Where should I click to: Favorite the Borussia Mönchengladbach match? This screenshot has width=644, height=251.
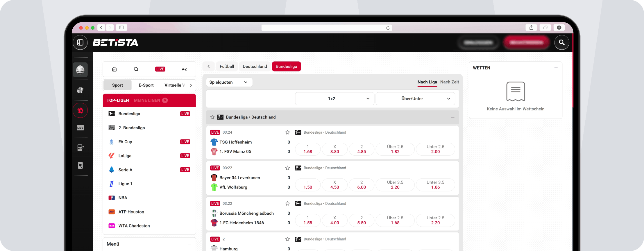(x=287, y=204)
